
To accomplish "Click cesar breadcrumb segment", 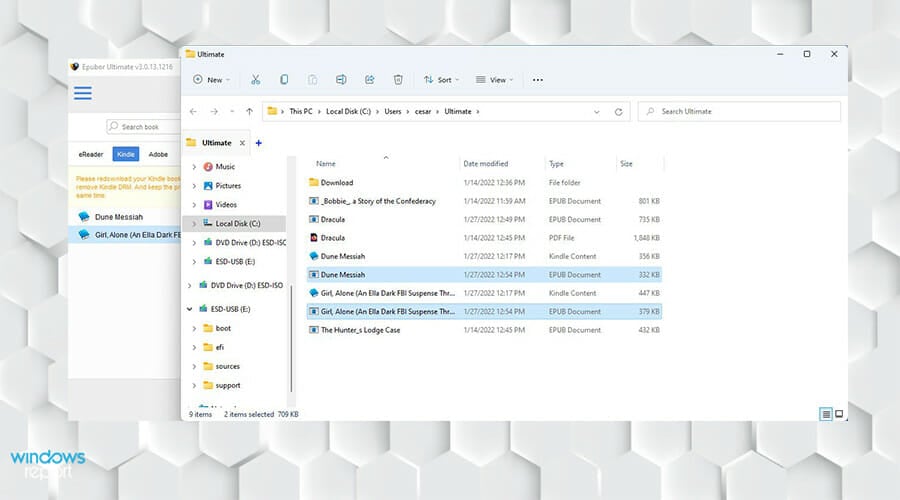I will (422, 111).
